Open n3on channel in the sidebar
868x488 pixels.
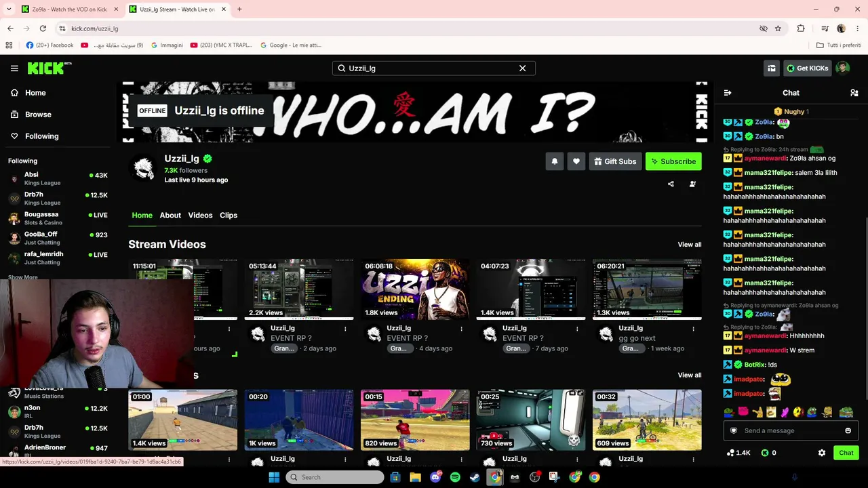pyautogui.click(x=57, y=411)
